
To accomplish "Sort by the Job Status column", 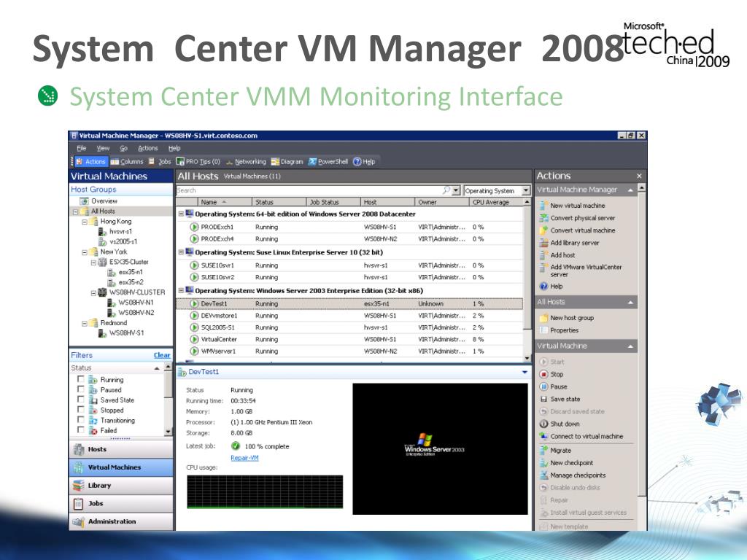I will point(333,202).
